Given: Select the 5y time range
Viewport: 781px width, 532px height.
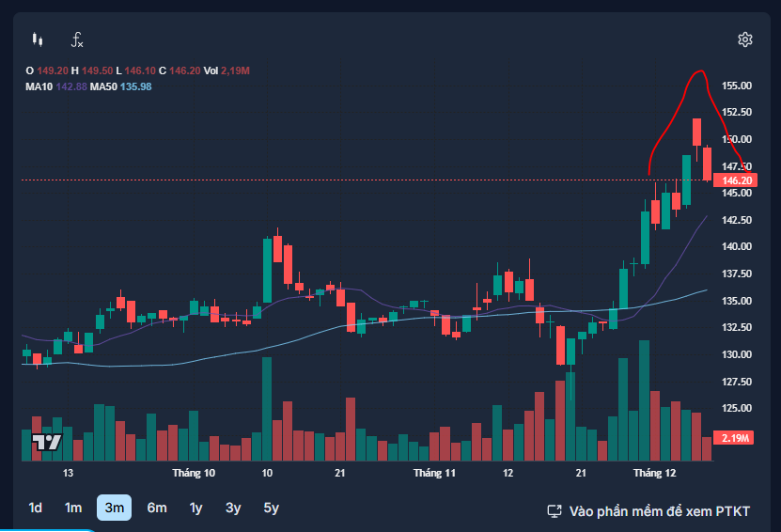Looking at the screenshot, I should [x=271, y=508].
